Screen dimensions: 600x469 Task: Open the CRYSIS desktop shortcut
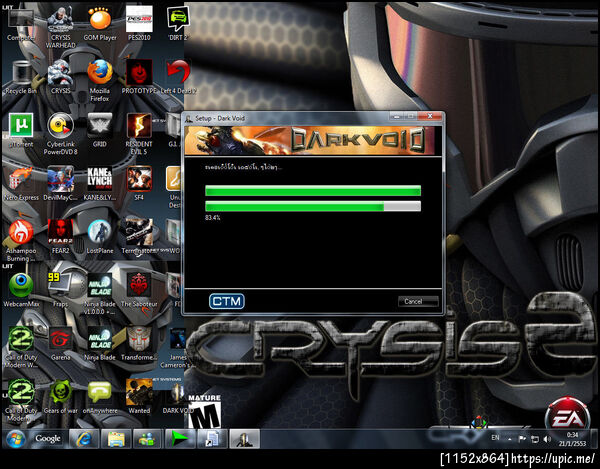point(60,77)
